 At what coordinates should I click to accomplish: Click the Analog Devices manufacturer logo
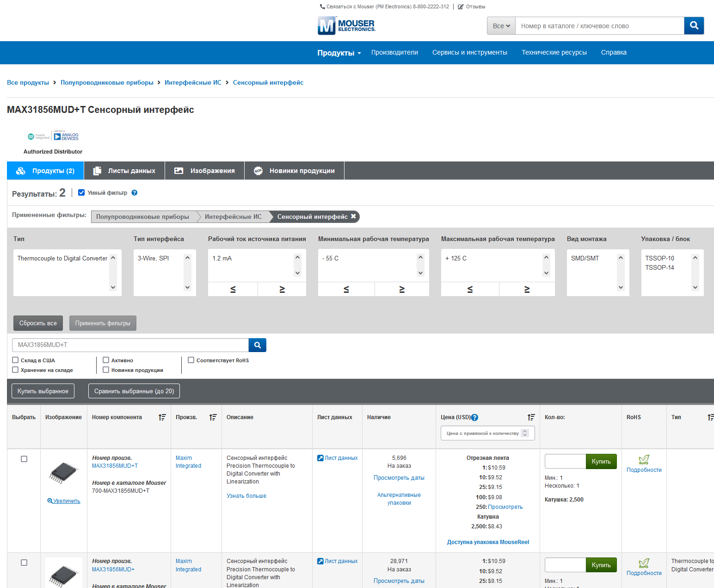(x=67, y=136)
